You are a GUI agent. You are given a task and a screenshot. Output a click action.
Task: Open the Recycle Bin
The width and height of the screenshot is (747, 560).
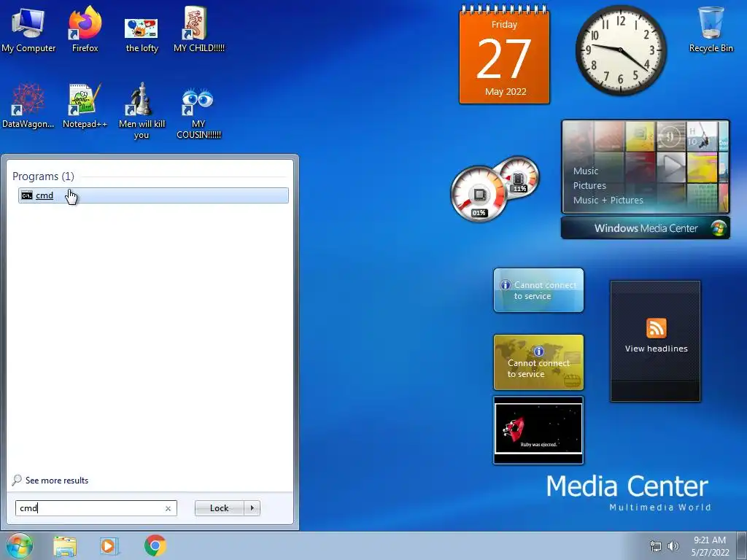tap(711, 29)
